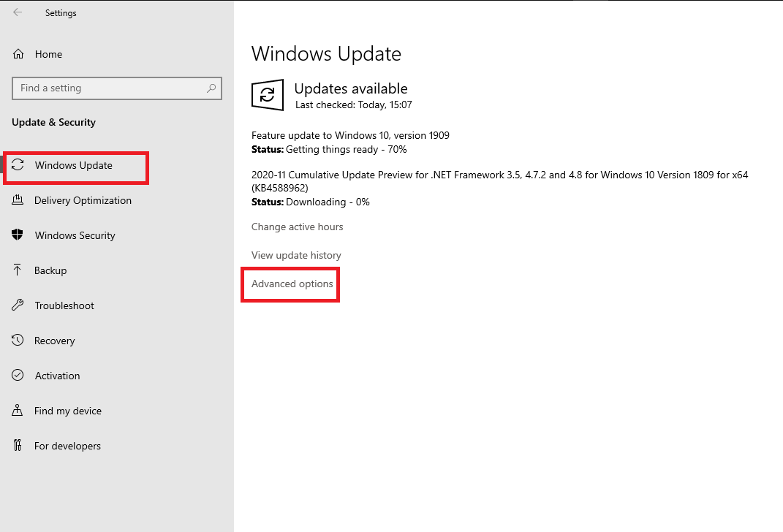Screen dimensions: 783x532
Task: Click the Find my device icon
Action: pyautogui.click(x=18, y=411)
